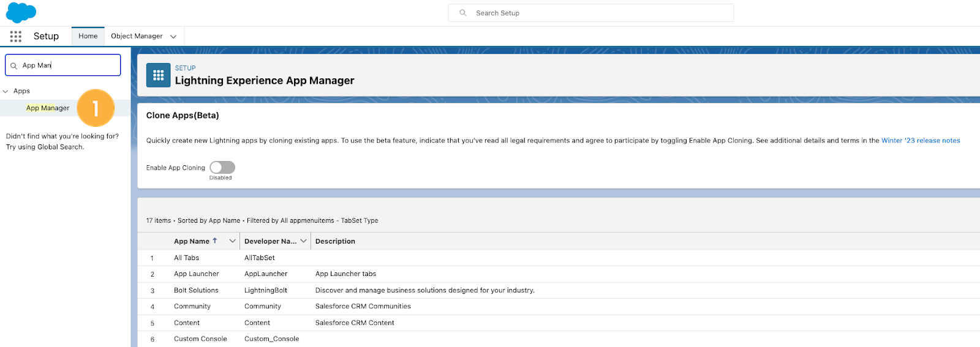
Task: Click the App Name sort arrow
Action: (x=215, y=241)
